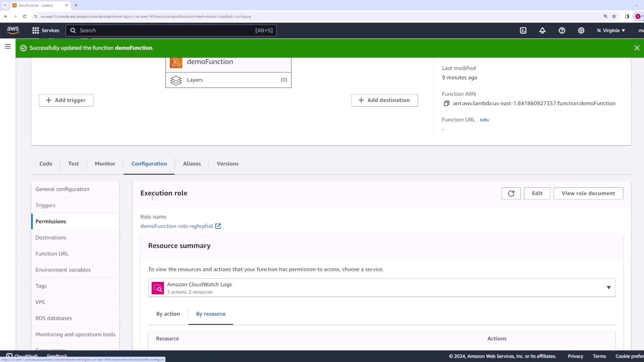This screenshot has height=362, width=644.
Task: Click the AWS logo home icon
Action: (13, 30)
